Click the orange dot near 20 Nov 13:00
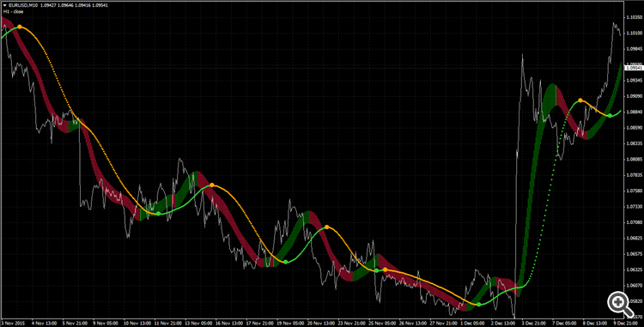644x327 pixels. pos(326,227)
